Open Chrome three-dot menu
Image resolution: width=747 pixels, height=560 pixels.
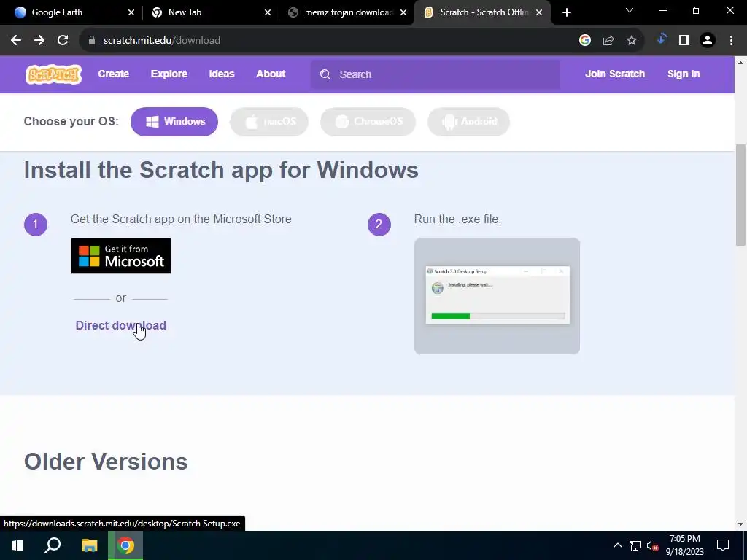point(731,41)
